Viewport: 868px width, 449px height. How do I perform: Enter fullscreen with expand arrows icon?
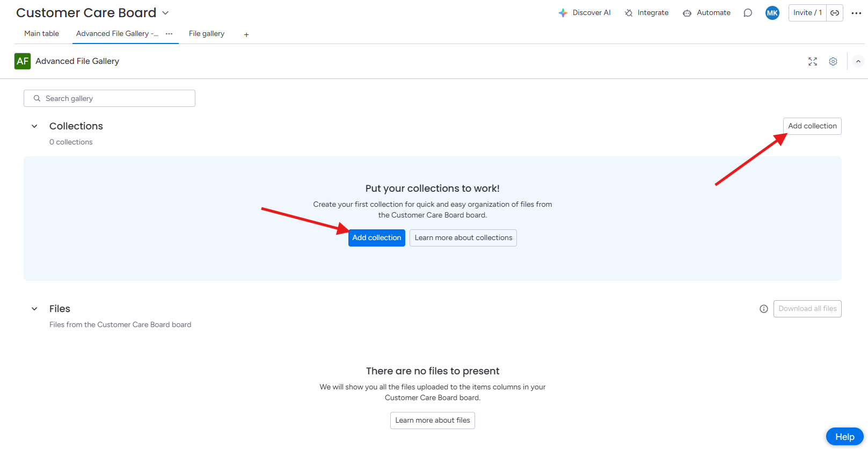point(813,62)
